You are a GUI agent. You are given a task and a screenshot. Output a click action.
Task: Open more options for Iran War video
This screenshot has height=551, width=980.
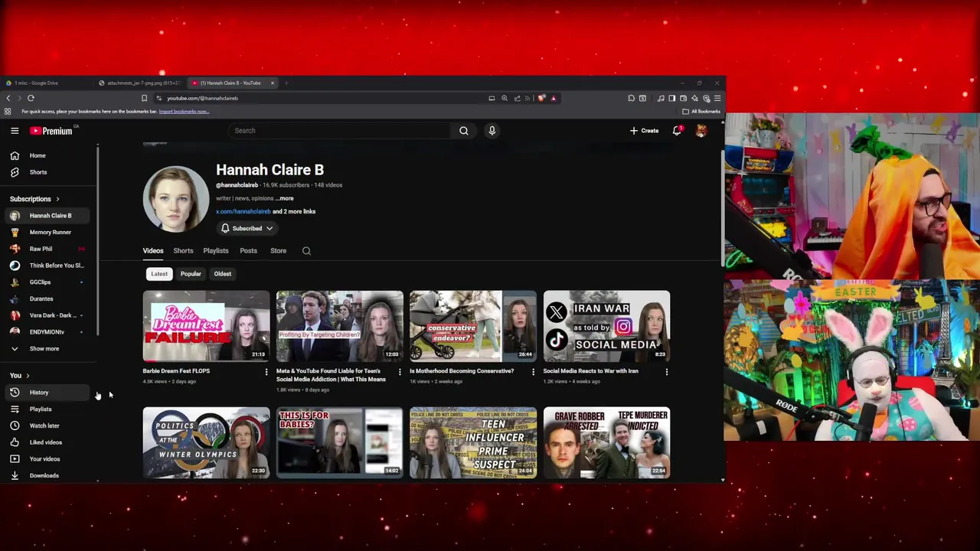coord(666,372)
